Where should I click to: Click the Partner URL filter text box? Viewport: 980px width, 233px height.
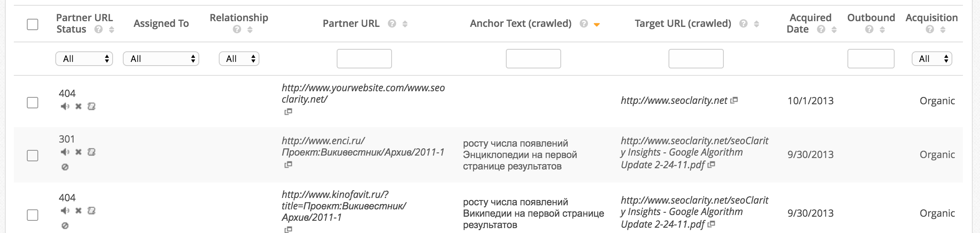coord(364,59)
